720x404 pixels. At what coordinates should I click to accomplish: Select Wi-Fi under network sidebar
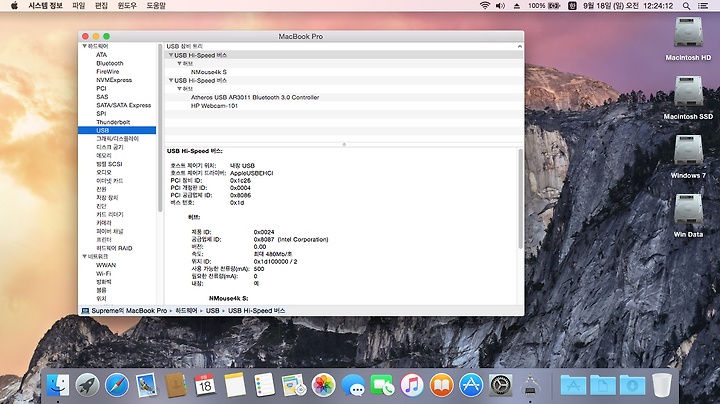(103, 274)
